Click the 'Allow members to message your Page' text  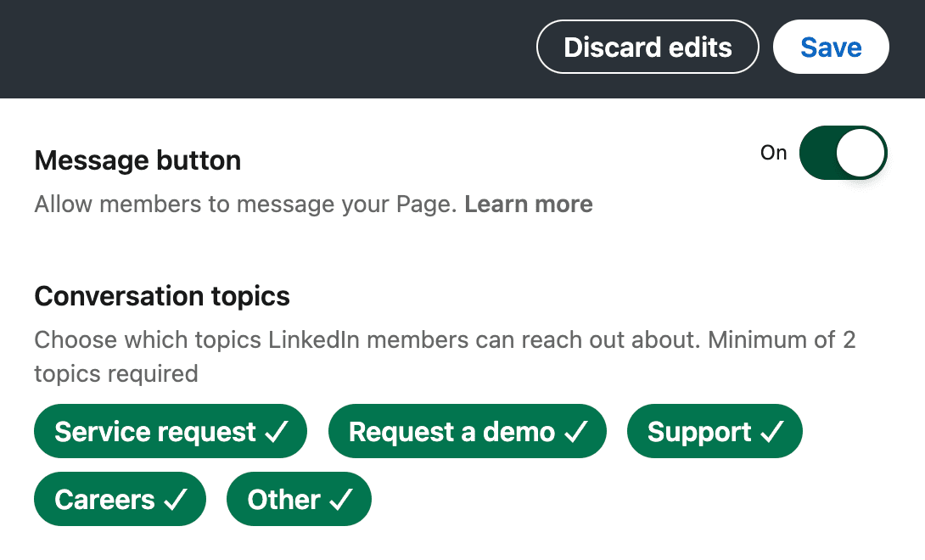pos(246,204)
